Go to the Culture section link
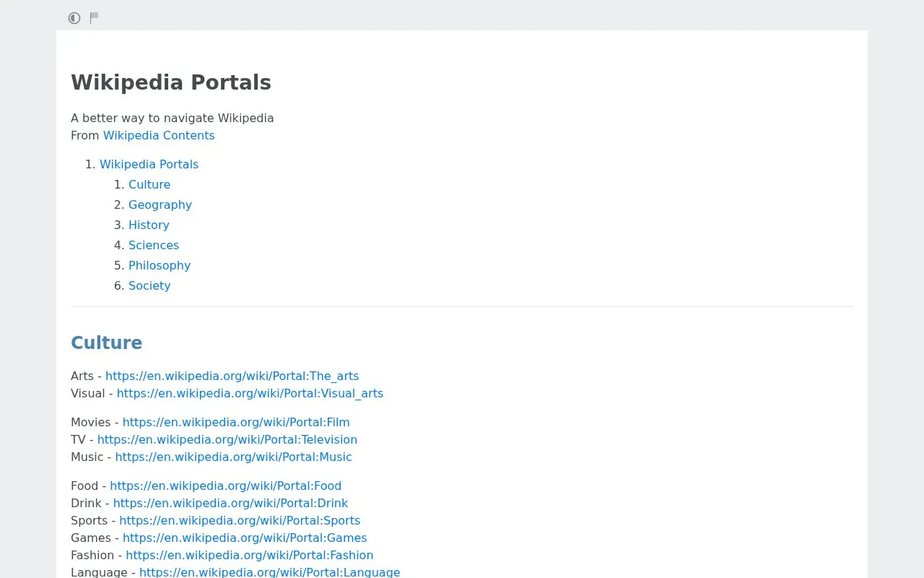 tap(149, 184)
